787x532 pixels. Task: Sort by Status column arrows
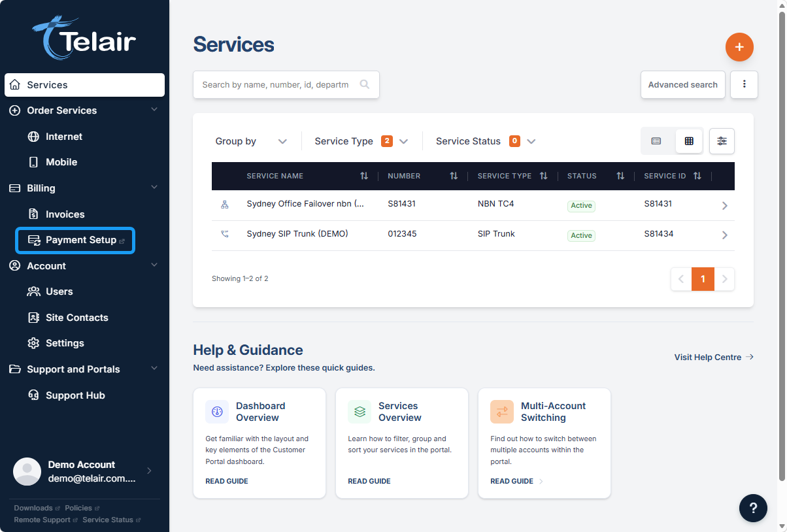coord(620,176)
